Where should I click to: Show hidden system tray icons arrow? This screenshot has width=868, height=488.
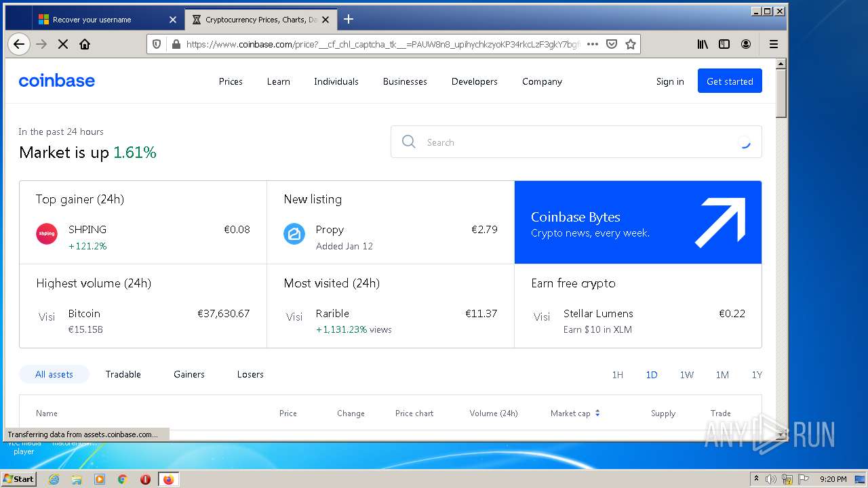757,479
